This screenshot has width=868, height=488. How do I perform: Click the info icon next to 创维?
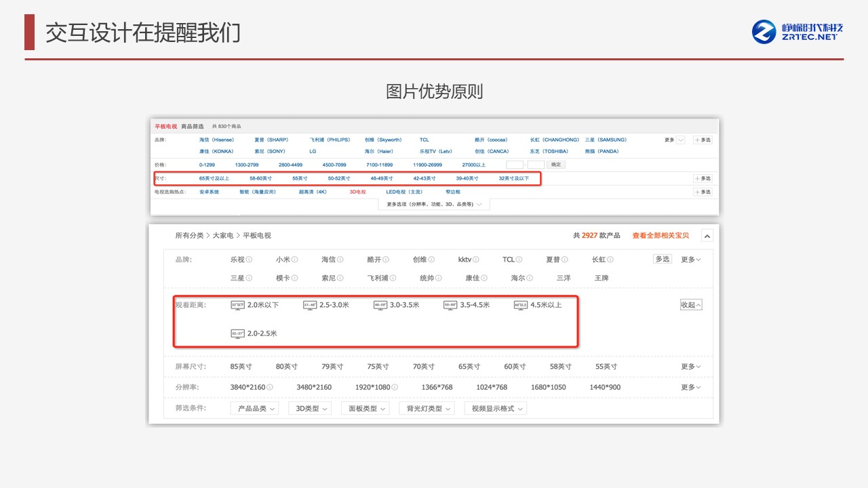tap(431, 260)
